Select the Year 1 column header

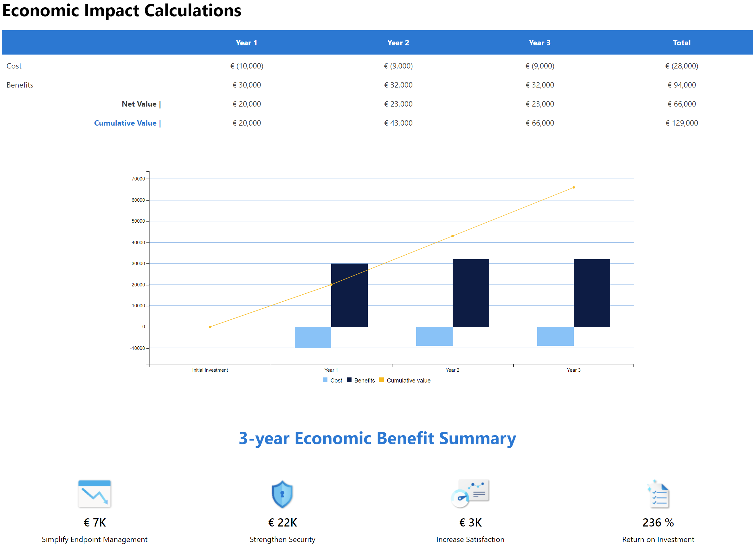tap(247, 43)
